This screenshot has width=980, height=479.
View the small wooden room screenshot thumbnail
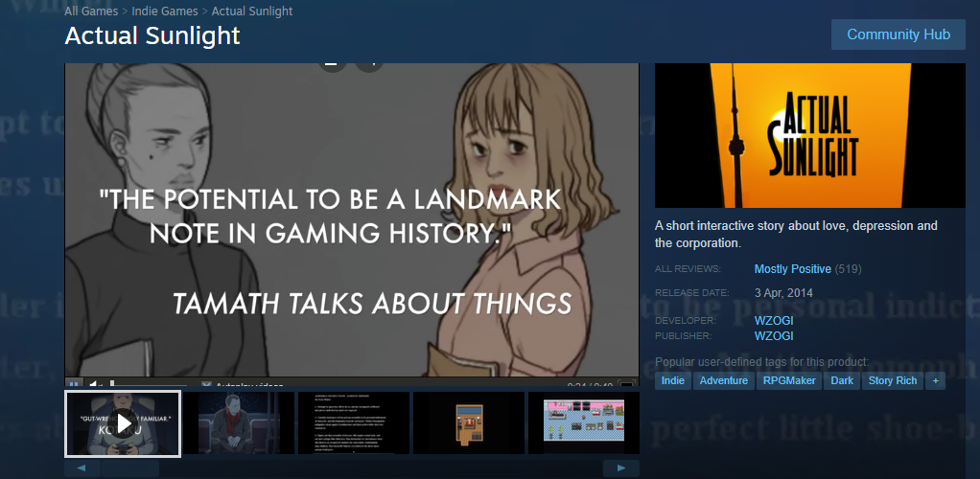pyautogui.click(x=469, y=422)
